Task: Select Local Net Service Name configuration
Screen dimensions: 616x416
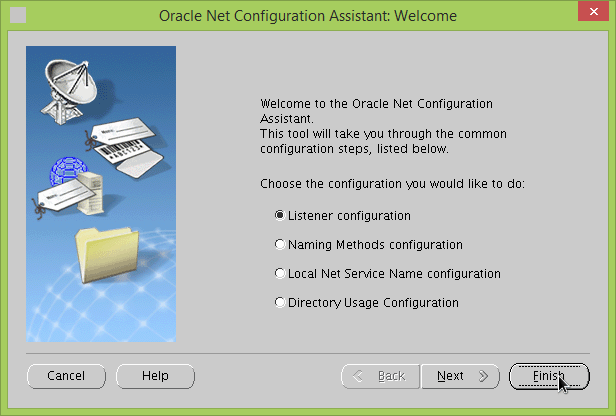Action: (279, 273)
